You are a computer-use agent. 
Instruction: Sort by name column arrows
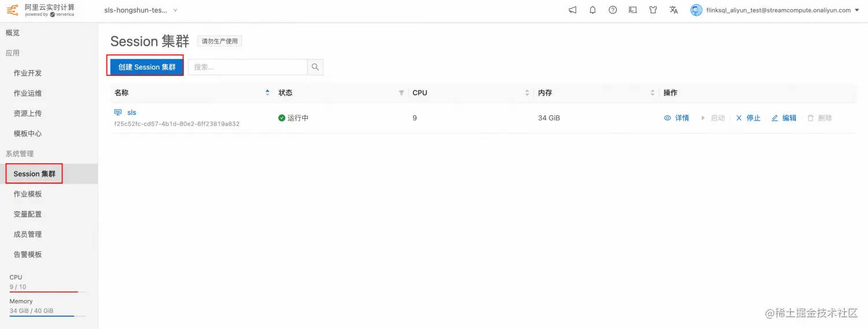pos(267,93)
